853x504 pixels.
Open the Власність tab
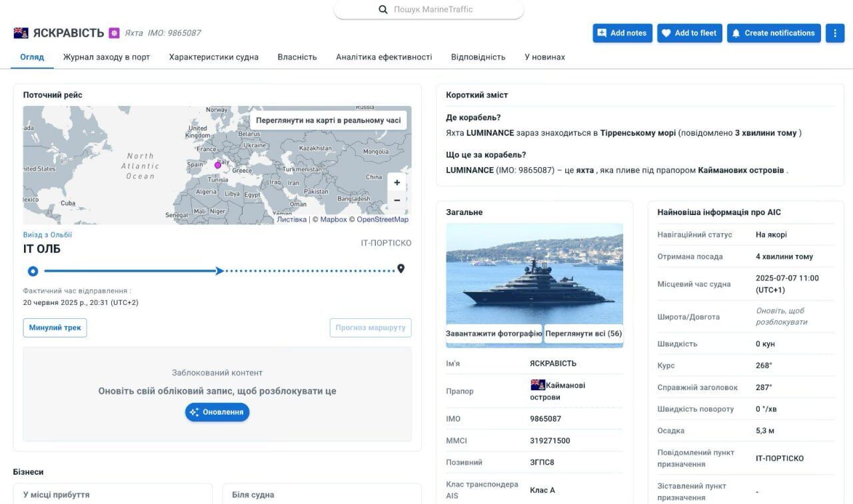click(297, 57)
